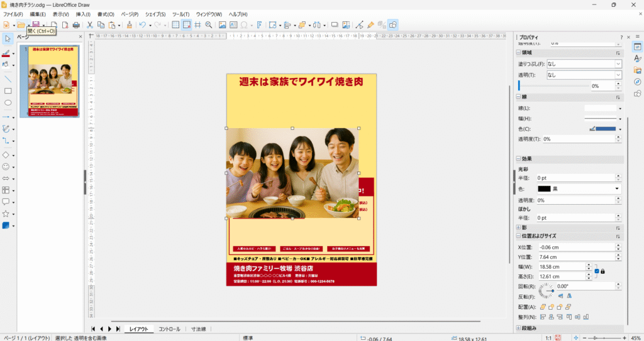
Task: Click the Copy icon in the toolbar
Action: 101,25
